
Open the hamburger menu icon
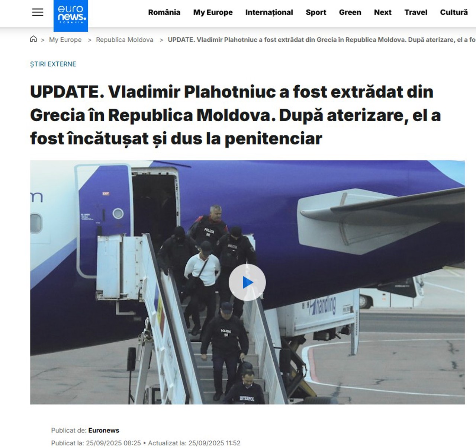tap(38, 12)
